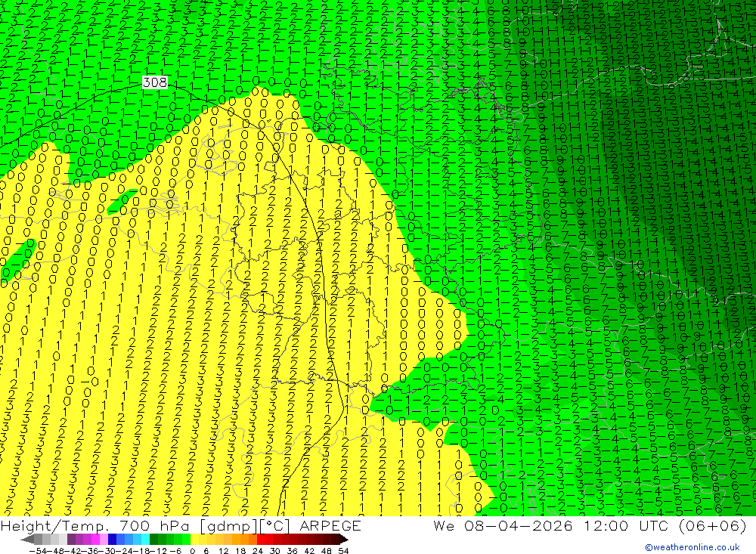
Task: Click the legend value -54
Action: point(38,551)
